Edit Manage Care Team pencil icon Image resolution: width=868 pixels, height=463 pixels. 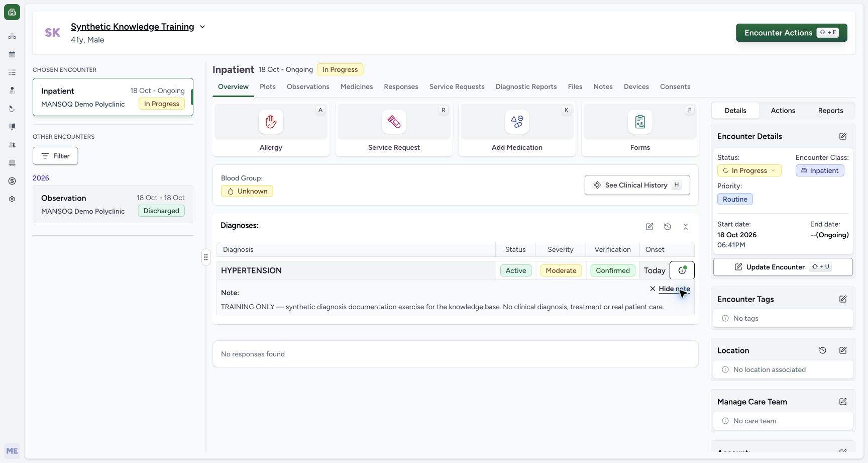click(x=843, y=402)
